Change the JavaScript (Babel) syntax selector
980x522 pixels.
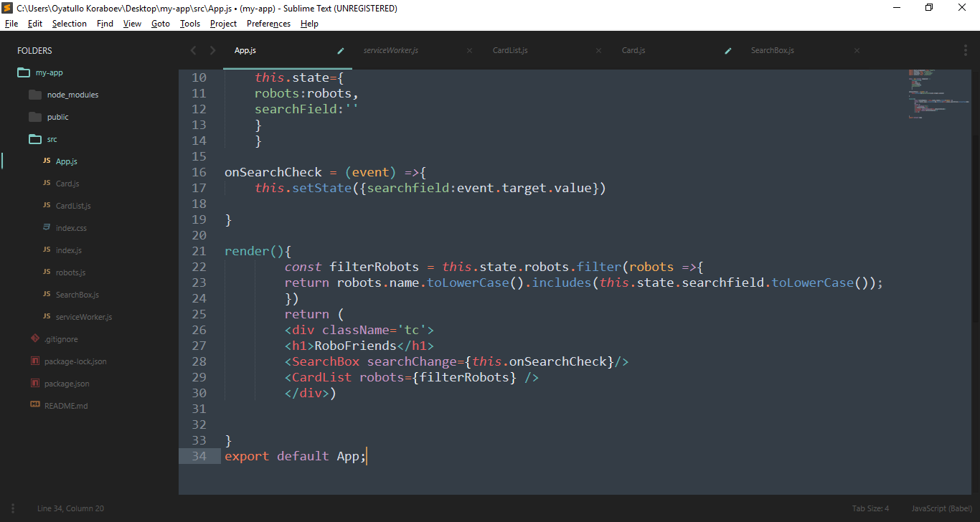coord(941,508)
